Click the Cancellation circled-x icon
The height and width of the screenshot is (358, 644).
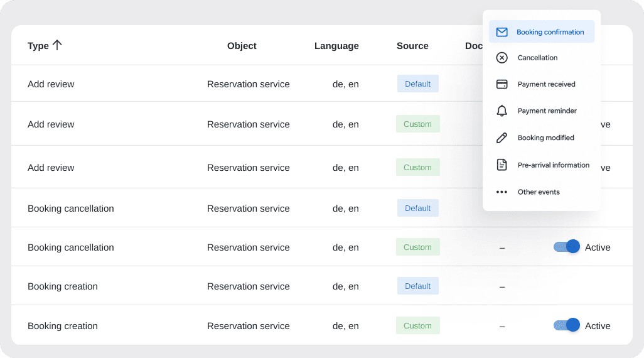tap(502, 58)
